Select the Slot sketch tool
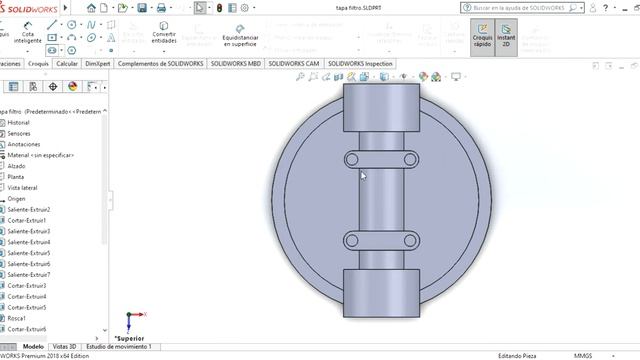This screenshot has width=640, height=360. pyautogui.click(x=52, y=50)
